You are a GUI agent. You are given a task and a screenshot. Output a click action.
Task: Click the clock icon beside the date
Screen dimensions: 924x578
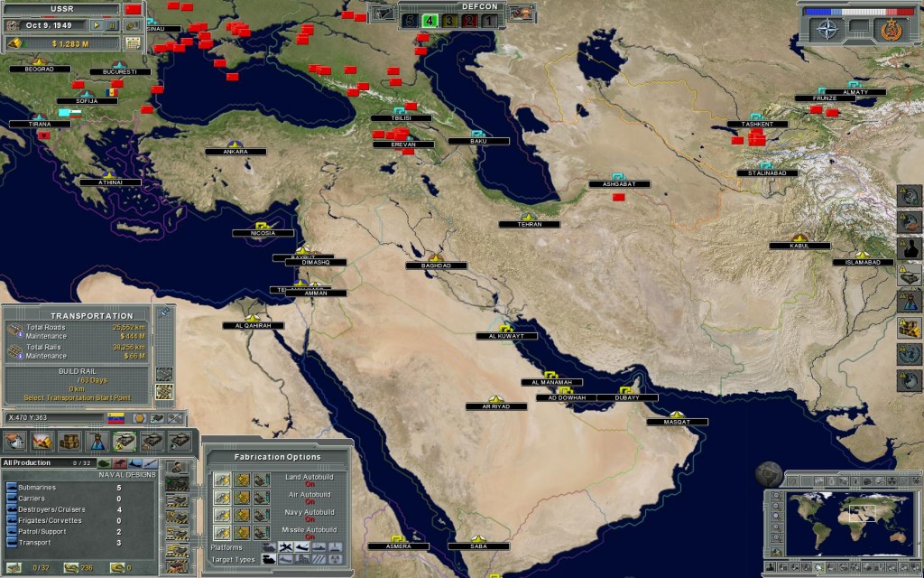pos(12,25)
